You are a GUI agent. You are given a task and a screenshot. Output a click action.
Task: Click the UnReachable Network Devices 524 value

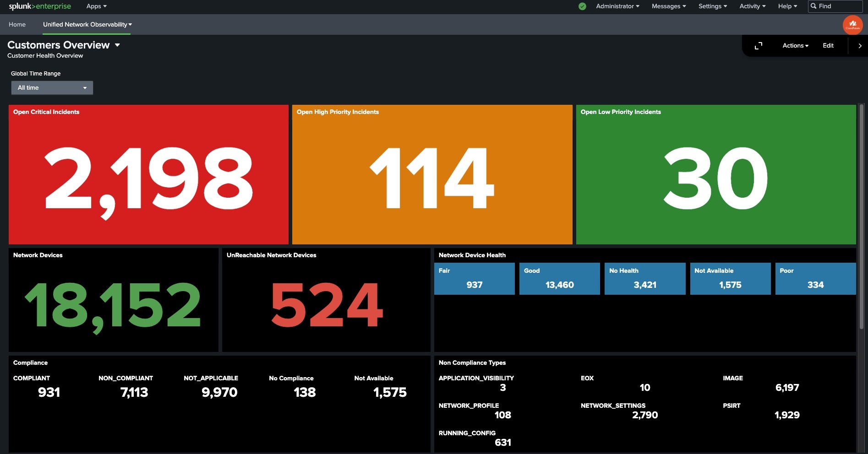(327, 305)
